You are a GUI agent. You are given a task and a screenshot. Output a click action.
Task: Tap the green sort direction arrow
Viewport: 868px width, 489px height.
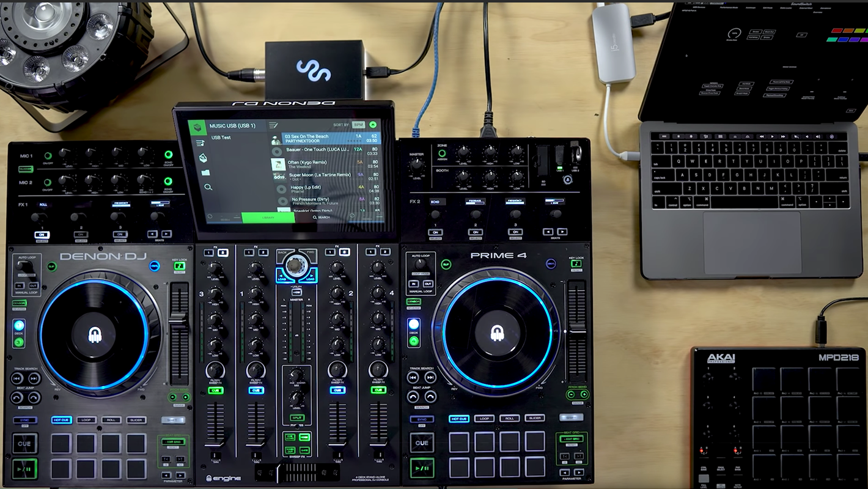point(373,125)
